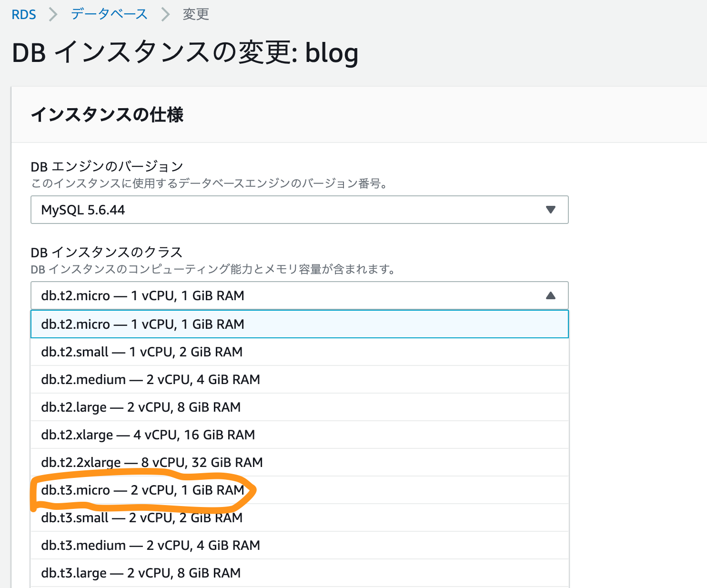Choose db.t3.medium — 2 vCPU, 4 GiB
707x588 pixels.
click(300, 545)
